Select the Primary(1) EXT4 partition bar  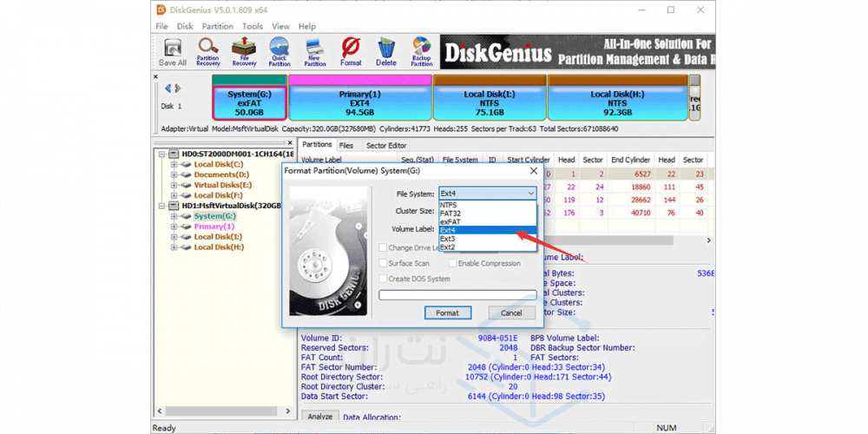tap(359, 102)
